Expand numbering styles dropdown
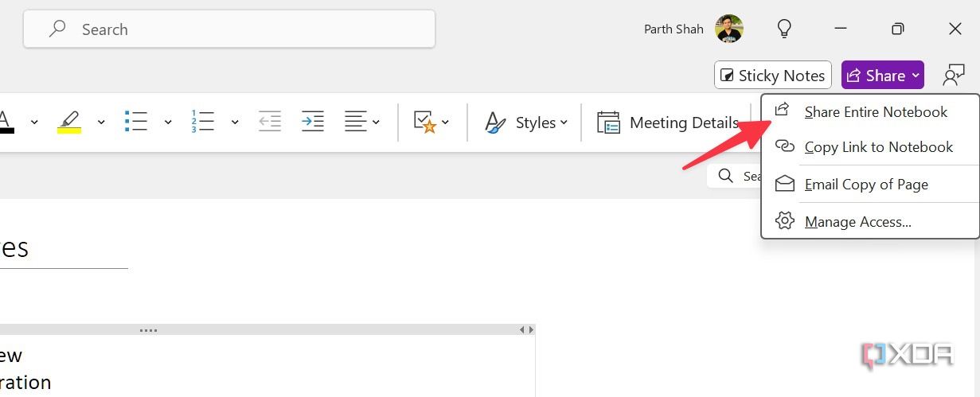 click(x=235, y=123)
